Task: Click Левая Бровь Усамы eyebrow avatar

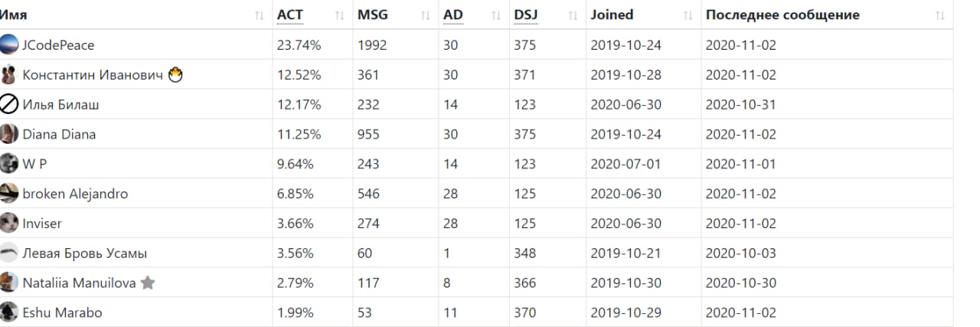Action: tap(9, 253)
